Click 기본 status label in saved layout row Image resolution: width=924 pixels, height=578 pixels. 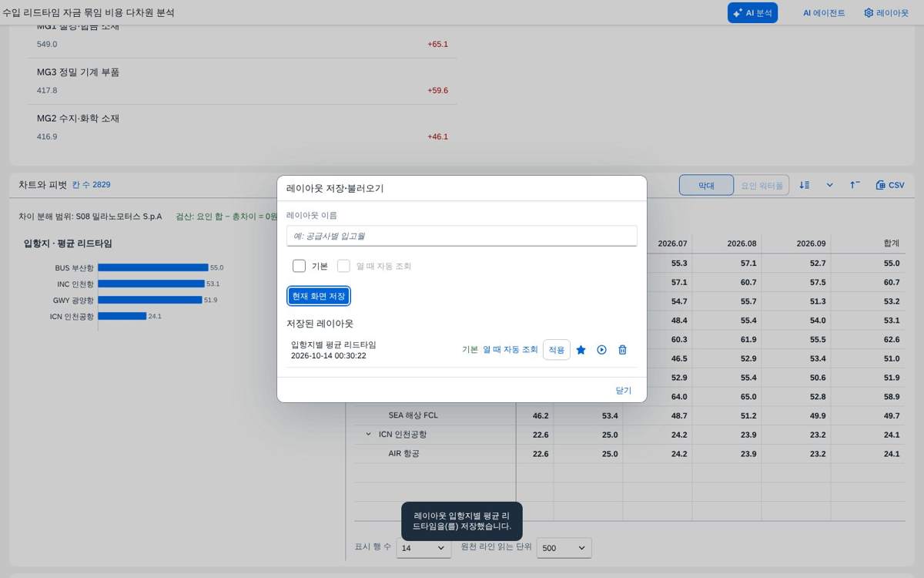[470, 350]
